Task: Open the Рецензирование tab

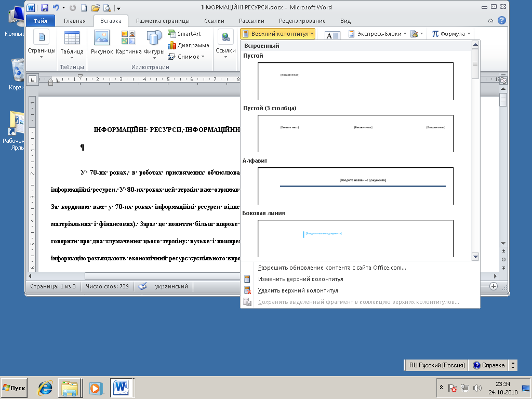Action: tap(302, 21)
